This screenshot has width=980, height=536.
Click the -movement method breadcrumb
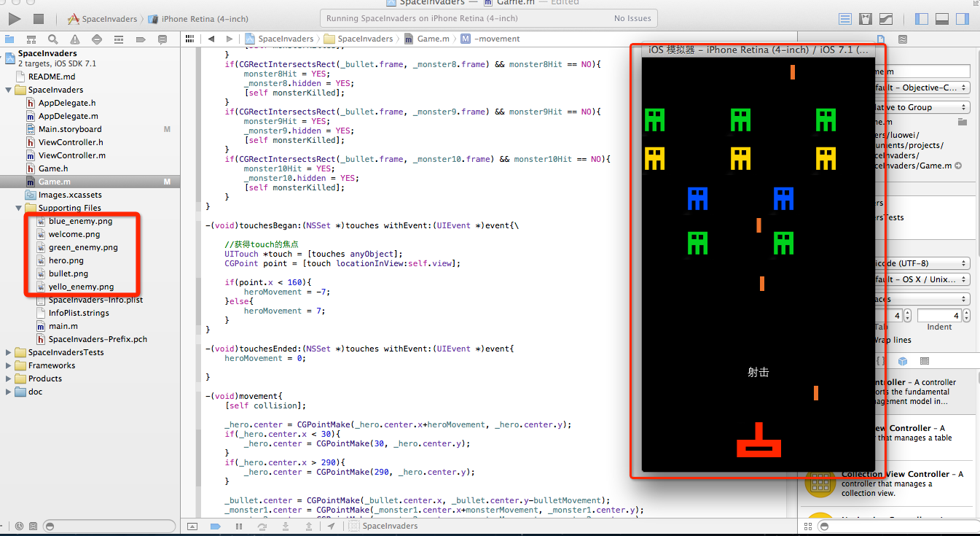(491, 39)
